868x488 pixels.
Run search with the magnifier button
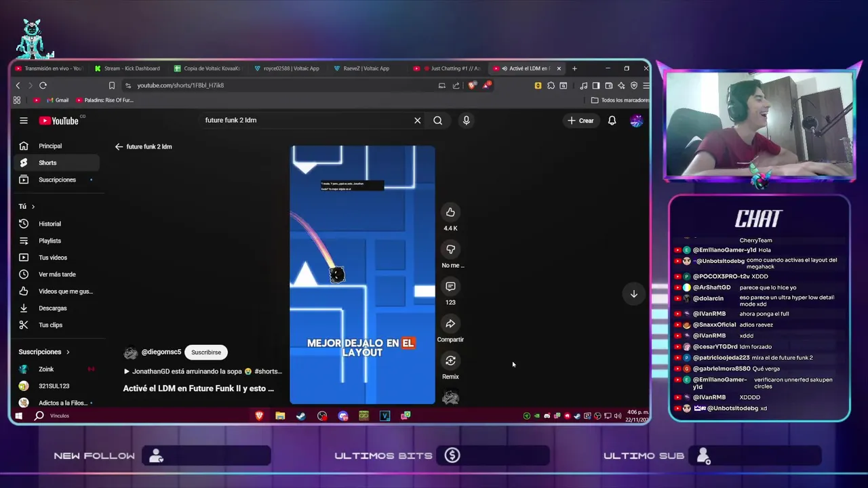click(x=438, y=121)
